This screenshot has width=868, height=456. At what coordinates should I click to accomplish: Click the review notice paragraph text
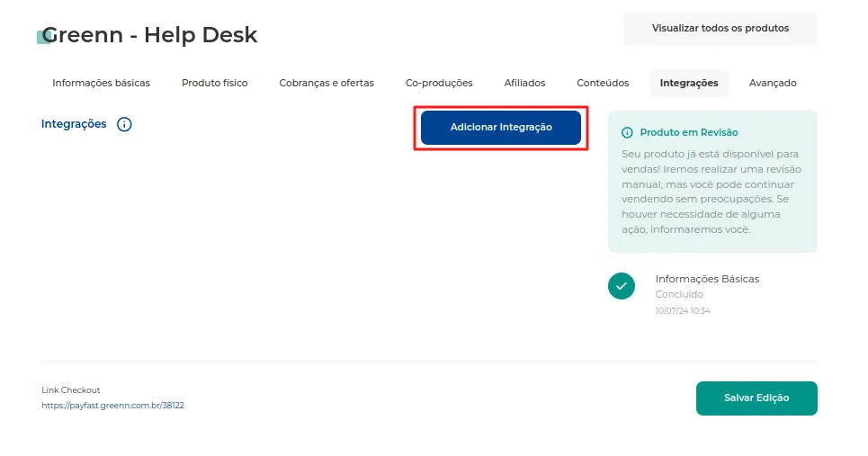[711, 192]
